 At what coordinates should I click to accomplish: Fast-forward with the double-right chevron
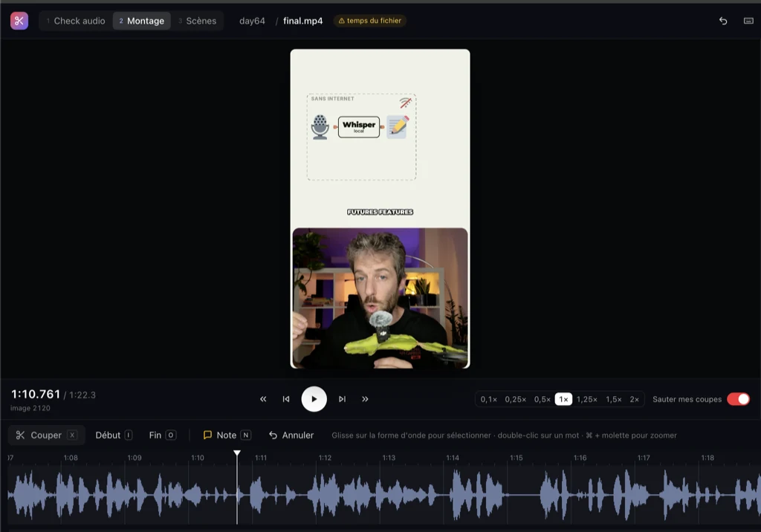(365, 399)
